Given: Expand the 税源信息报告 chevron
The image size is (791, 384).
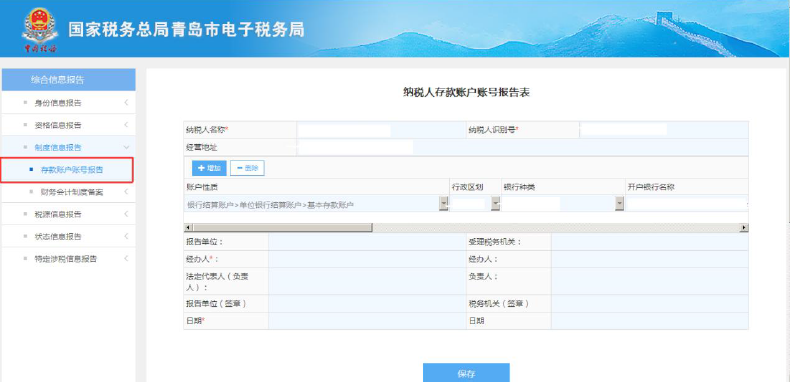Looking at the screenshot, I should pos(126,214).
